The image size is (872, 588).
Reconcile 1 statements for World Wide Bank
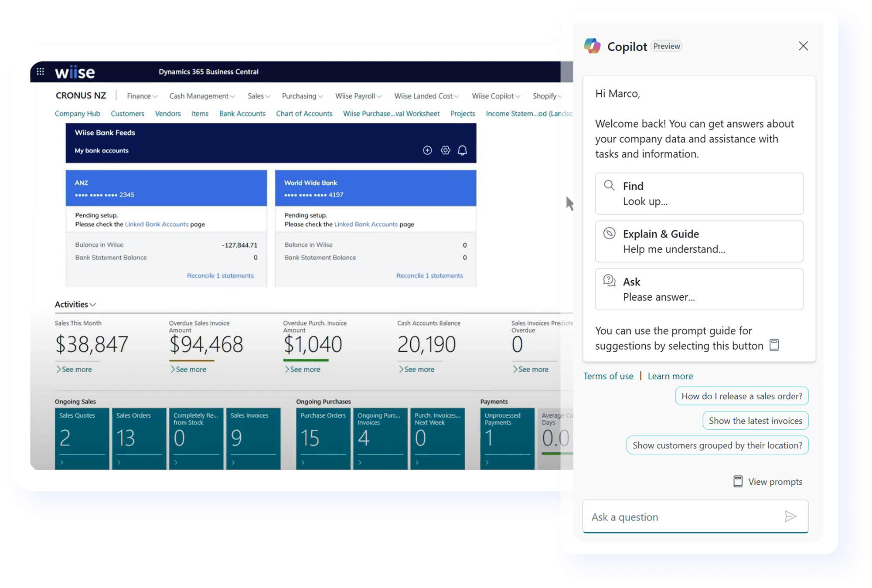[x=429, y=275]
